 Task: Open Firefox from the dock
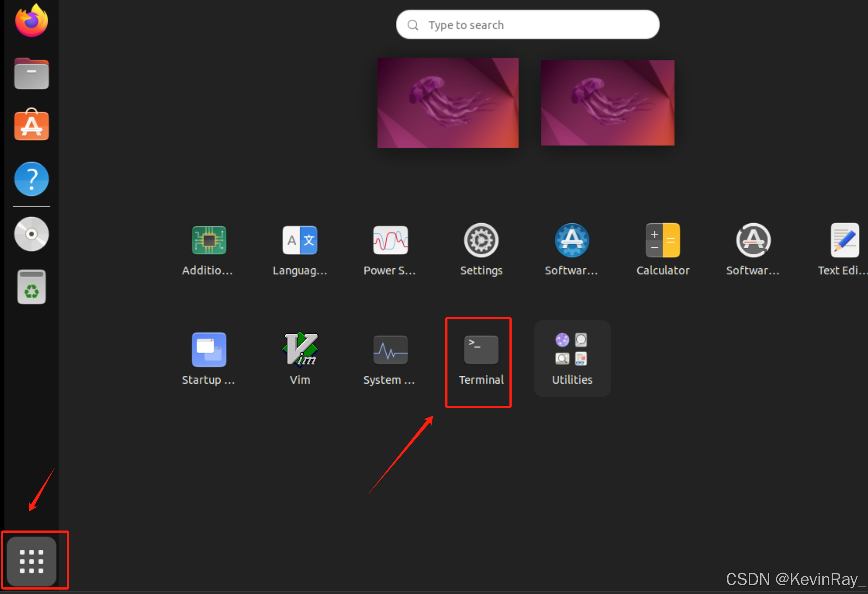(31, 21)
